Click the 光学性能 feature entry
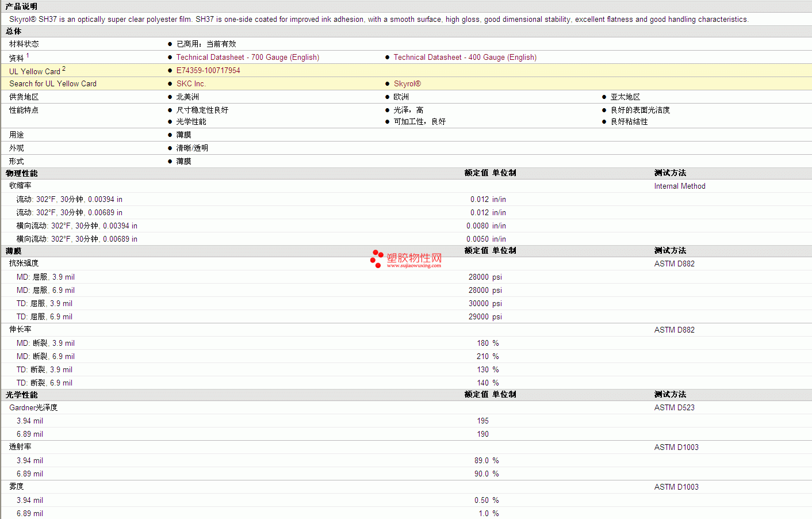 [191, 121]
